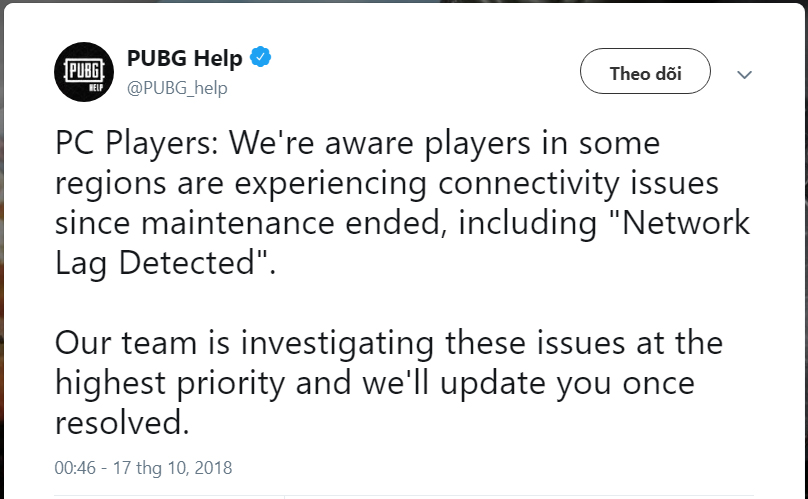Follow the account with Theo dõi button
The image size is (808, 499).
click(645, 71)
